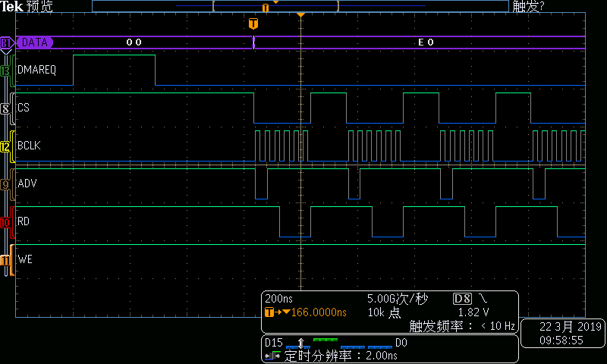Click the ADV waveform label

(27, 184)
